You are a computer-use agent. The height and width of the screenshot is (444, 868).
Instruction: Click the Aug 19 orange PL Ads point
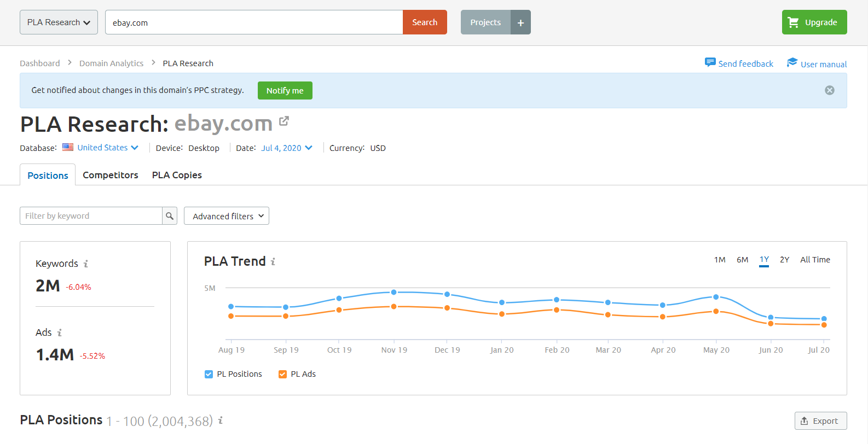click(231, 316)
